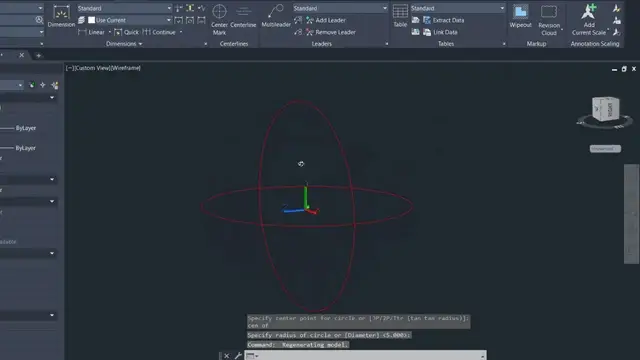The image size is (640, 360).
Task: Select the Wipeout tool
Action: [x=520, y=16]
